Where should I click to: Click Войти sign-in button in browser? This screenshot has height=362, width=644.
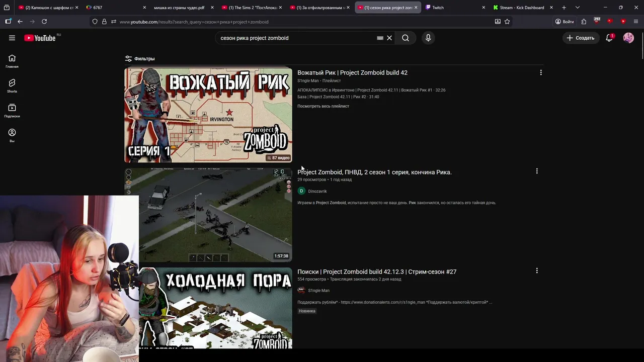tap(565, 22)
